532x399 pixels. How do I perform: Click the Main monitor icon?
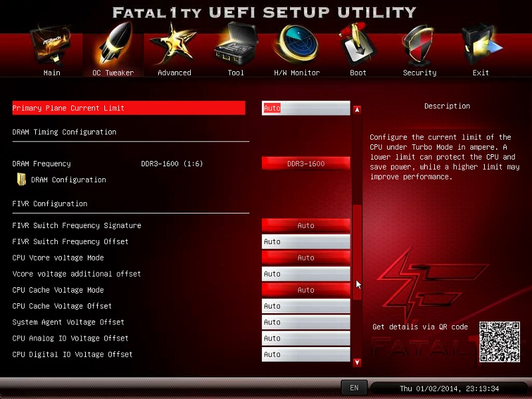(51, 45)
